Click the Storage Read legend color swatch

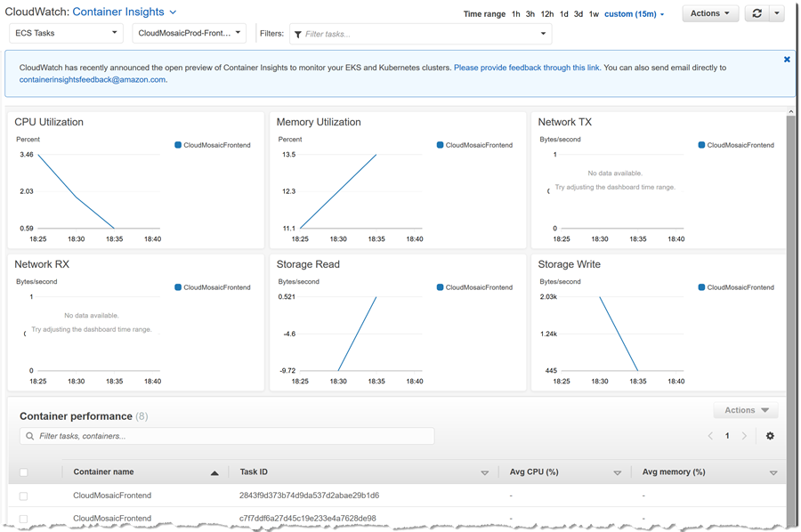(x=440, y=287)
